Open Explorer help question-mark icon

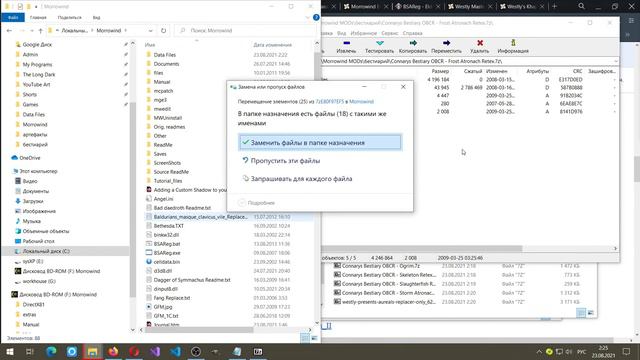(316, 18)
